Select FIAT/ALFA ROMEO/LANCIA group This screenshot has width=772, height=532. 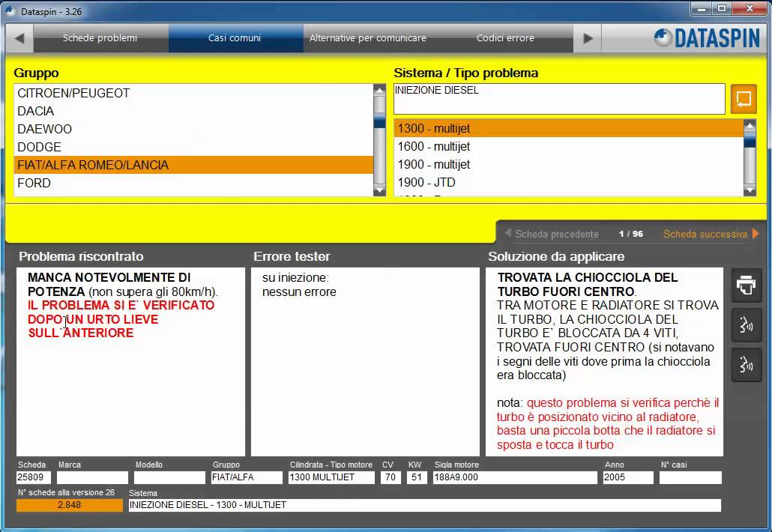193,165
